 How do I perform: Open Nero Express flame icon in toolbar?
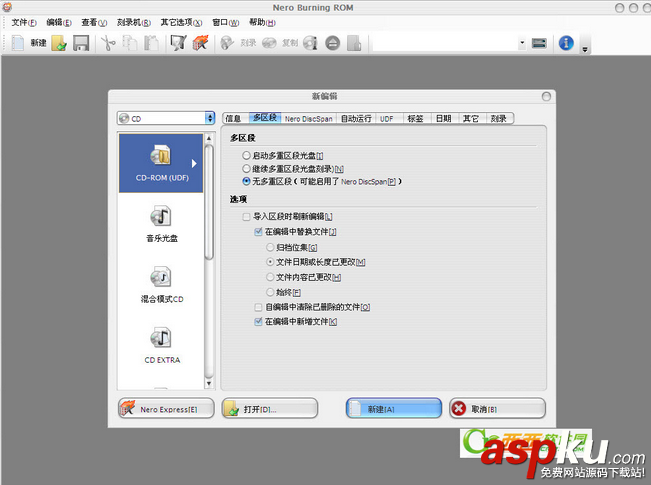[x=201, y=43]
